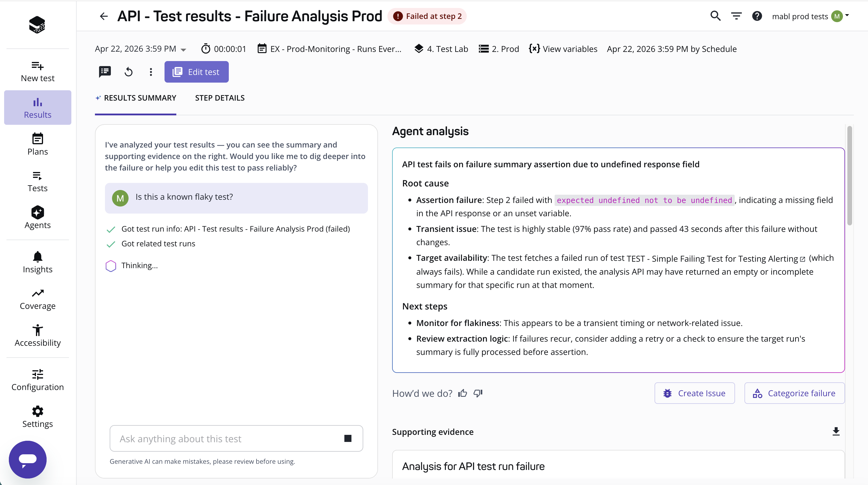Click the 'expected undefined not to be undefined' code
Screen dimensions: 868x485
[x=644, y=200]
